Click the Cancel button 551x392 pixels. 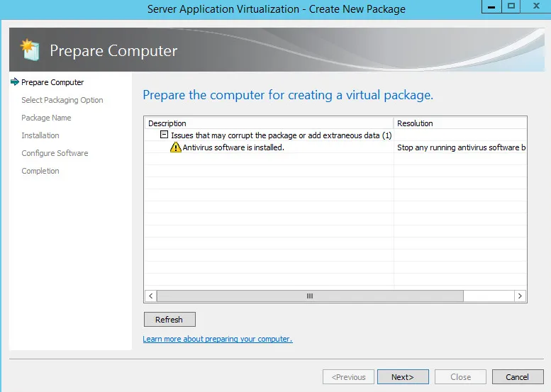pyautogui.click(x=517, y=377)
